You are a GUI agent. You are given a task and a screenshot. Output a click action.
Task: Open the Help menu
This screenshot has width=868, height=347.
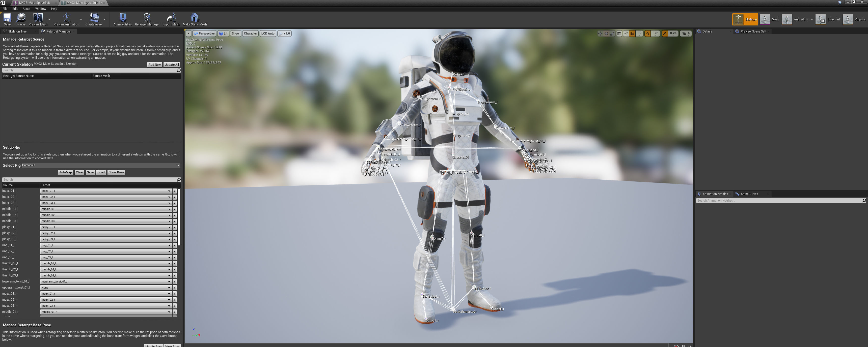[x=54, y=9]
